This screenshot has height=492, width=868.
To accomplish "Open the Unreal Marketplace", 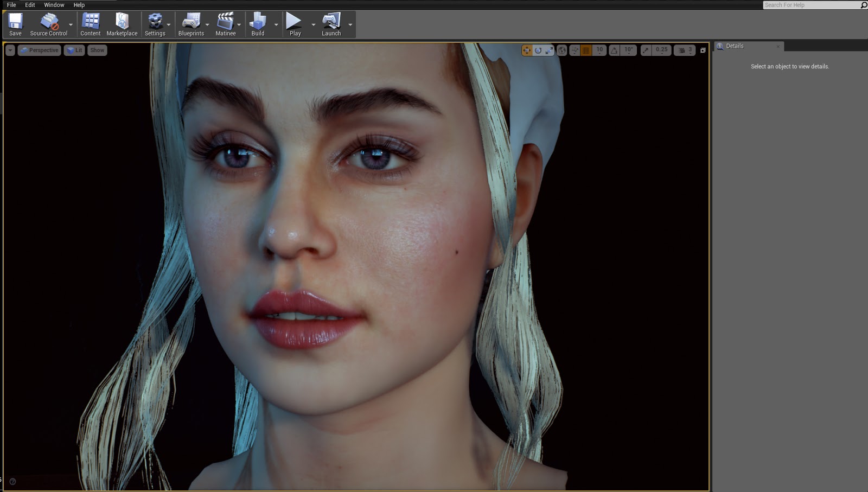I will point(122,24).
